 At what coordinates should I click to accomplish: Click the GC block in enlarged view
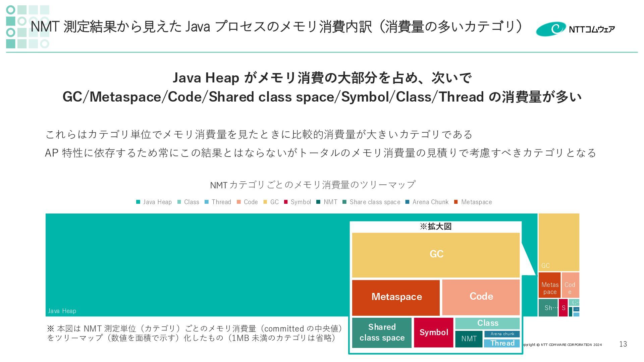pos(436,255)
